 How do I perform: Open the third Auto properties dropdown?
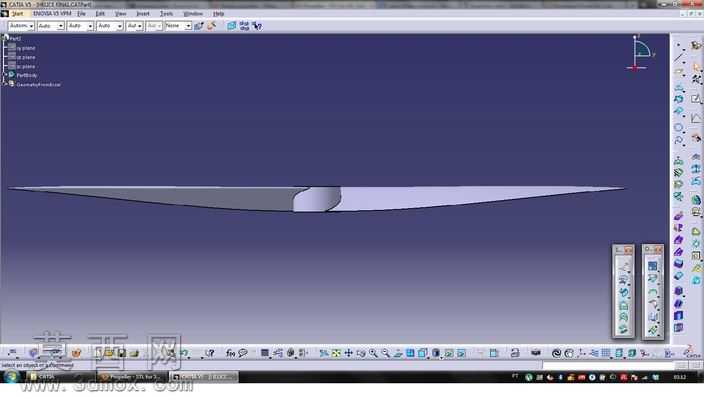pyautogui.click(x=80, y=26)
